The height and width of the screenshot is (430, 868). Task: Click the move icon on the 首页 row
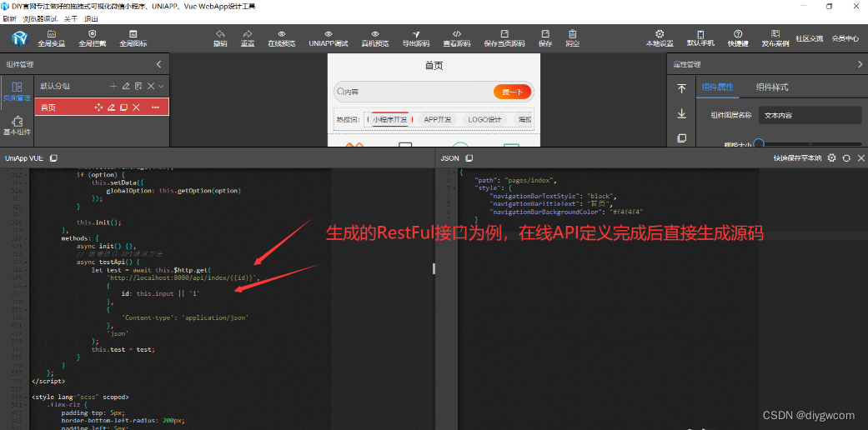[99, 107]
